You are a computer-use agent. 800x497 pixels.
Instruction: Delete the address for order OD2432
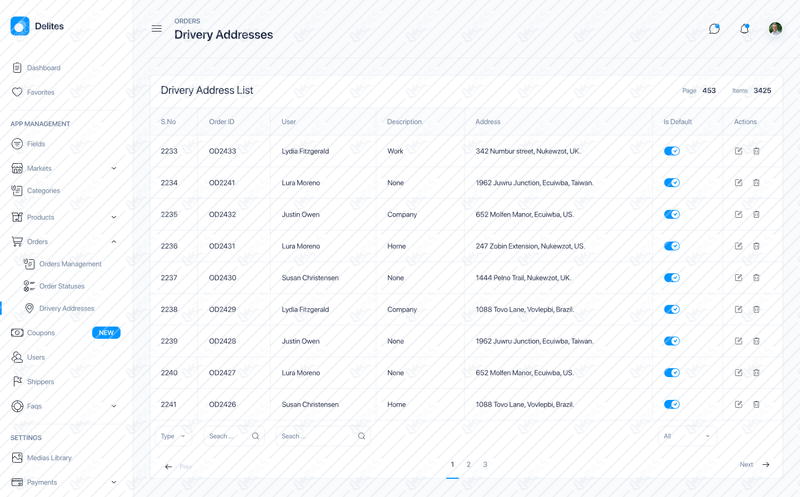[756, 214]
